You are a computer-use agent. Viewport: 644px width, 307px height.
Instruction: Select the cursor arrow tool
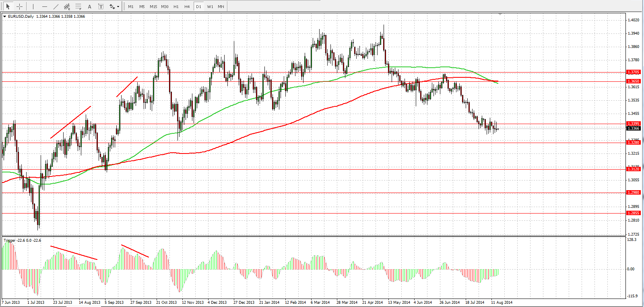pos(8,6)
